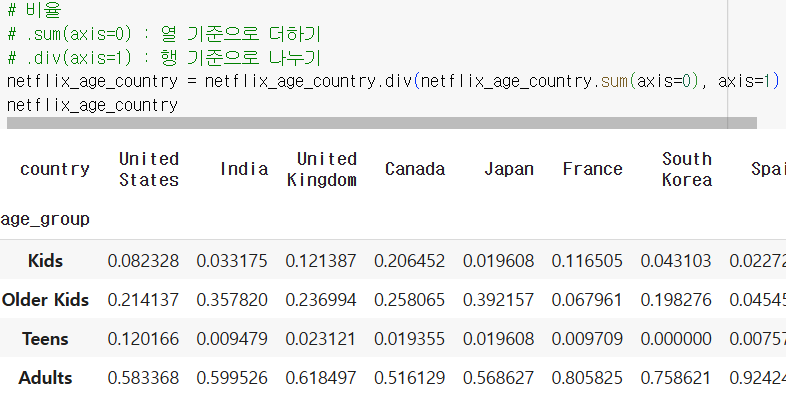Screen dimensions: 786x402
Task: Click the code line 'netflix_age_country' output statement
Action: pyautogui.click(x=92, y=105)
